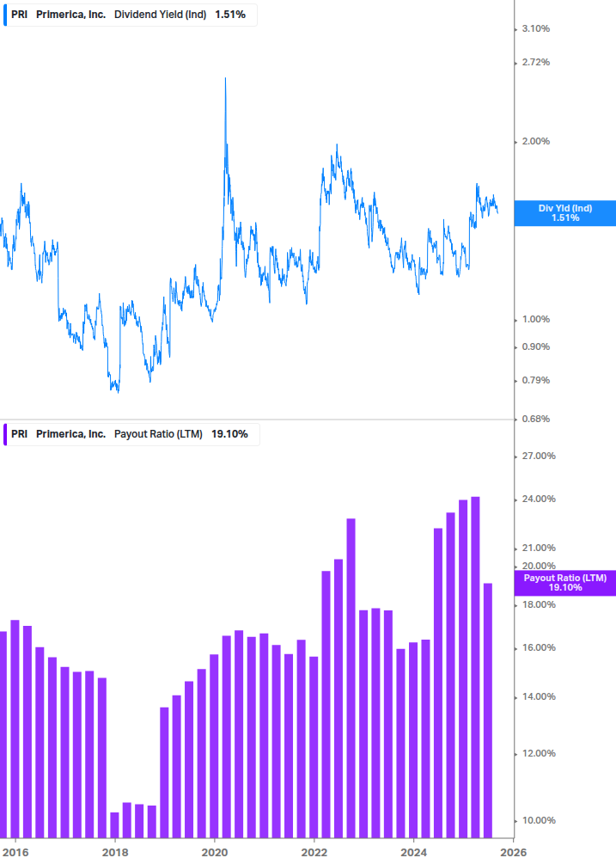The height and width of the screenshot is (864, 616).
Task: Click the 2.00% yield axis label
Action: tap(535, 142)
